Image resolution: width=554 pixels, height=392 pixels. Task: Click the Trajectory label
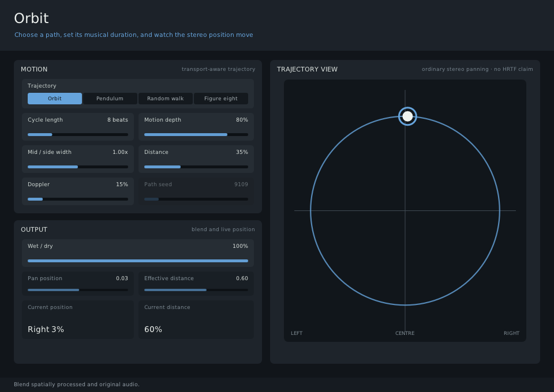pos(42,86)
